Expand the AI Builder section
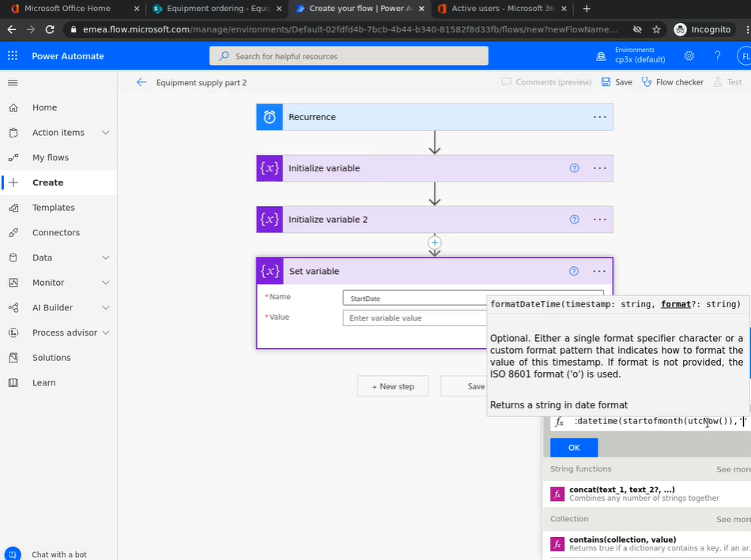The image size is (751, 560). [106, 308]
